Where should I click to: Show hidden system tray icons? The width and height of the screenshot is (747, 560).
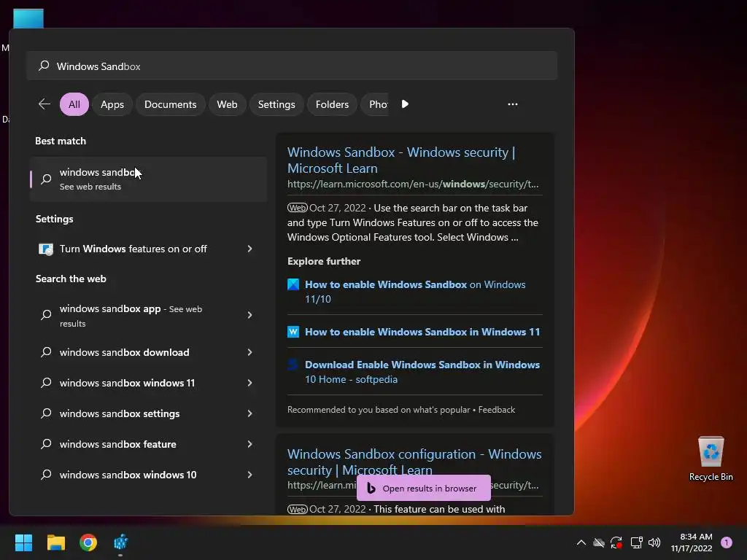coord(581,542)
